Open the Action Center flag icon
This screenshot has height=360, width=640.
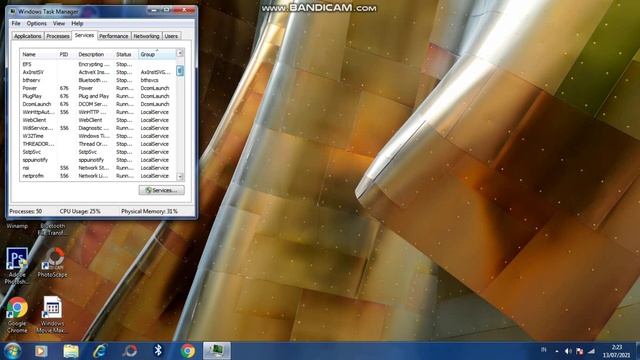click(580, 351)
